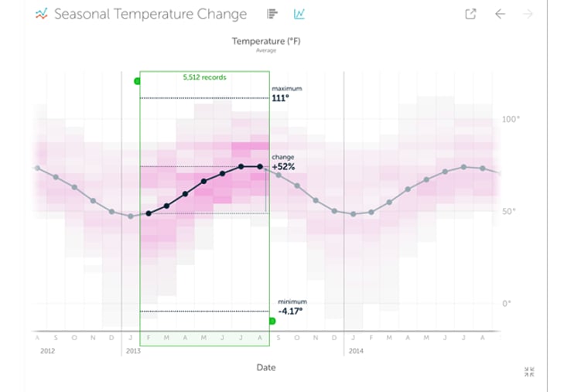Click the 2014 year label on timeline
Screen dimensions: 588x392
coord(355,350)
